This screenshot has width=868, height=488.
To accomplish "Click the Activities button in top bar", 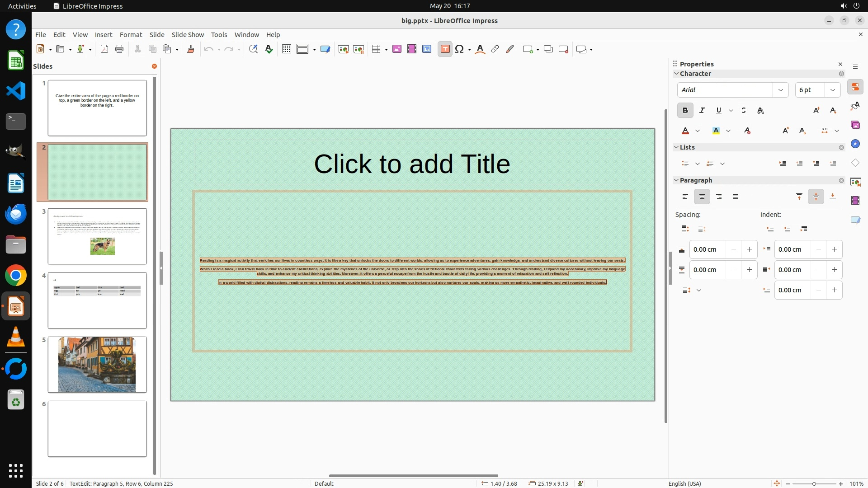I will click(22, 6).
